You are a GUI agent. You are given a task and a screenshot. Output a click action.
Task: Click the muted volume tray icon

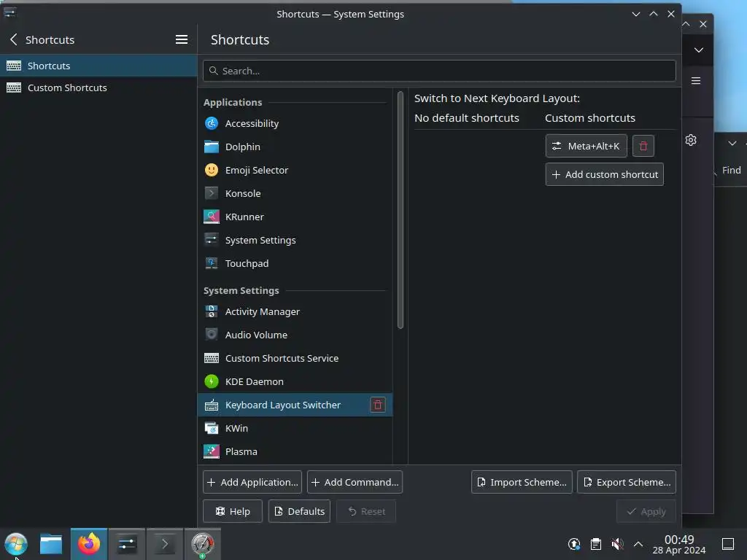[617, 544]
